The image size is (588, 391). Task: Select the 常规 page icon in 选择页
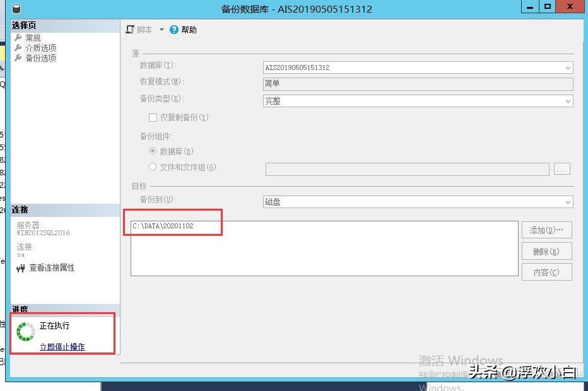(x=18, y=37)
